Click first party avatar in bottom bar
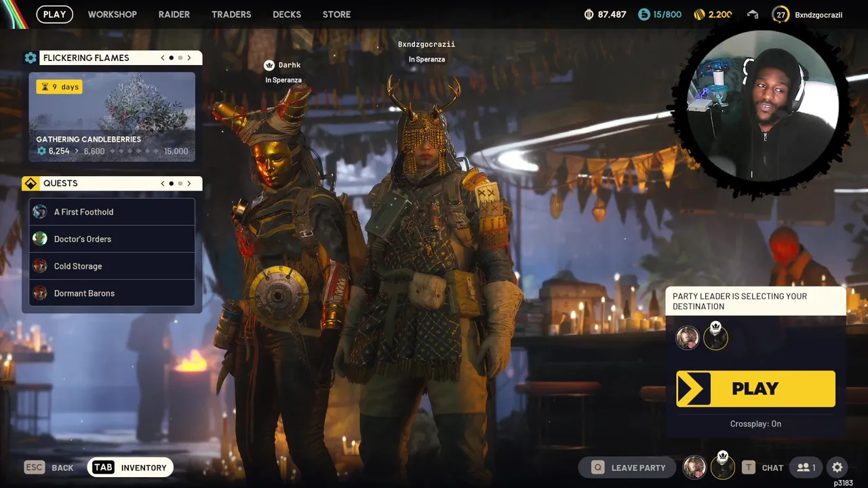This screenshot has width=868, height=488. click(x=694, y=467)
